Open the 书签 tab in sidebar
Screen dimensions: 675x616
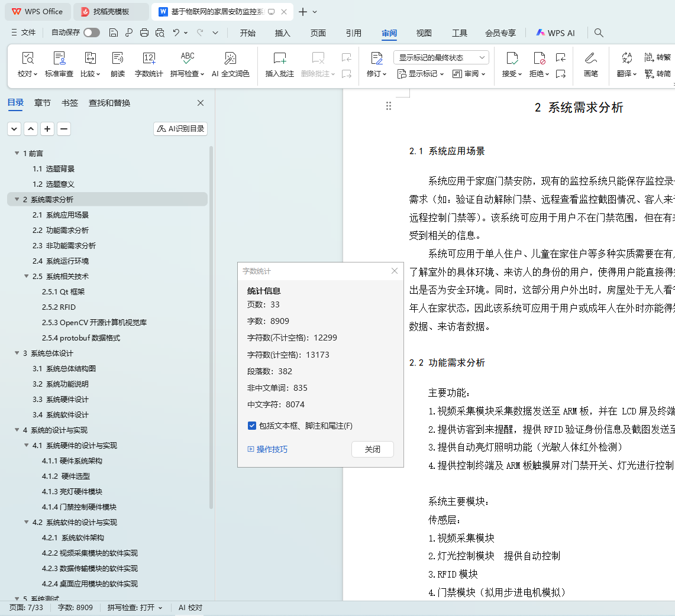pyautogui.click(x=70, y=103)
